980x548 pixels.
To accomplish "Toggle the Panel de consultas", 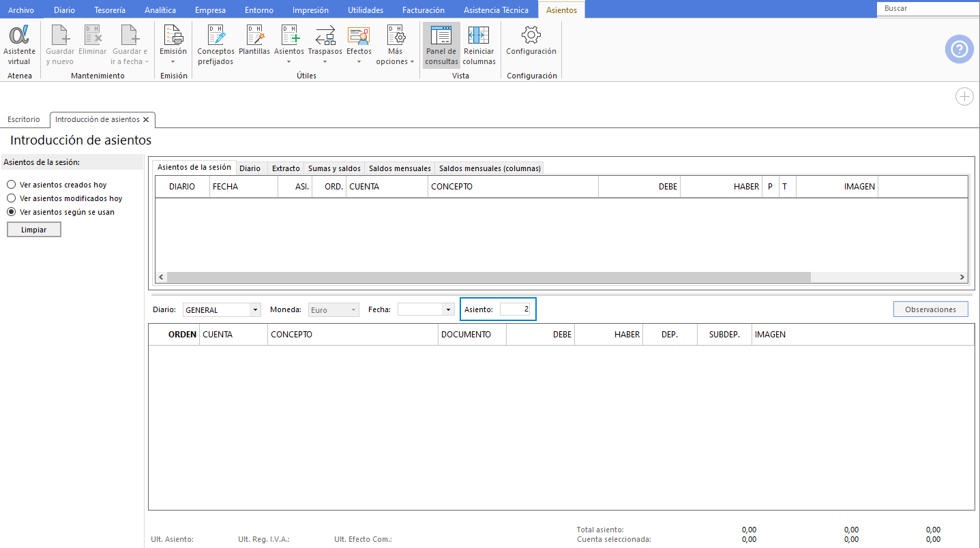I will [441, 45].
